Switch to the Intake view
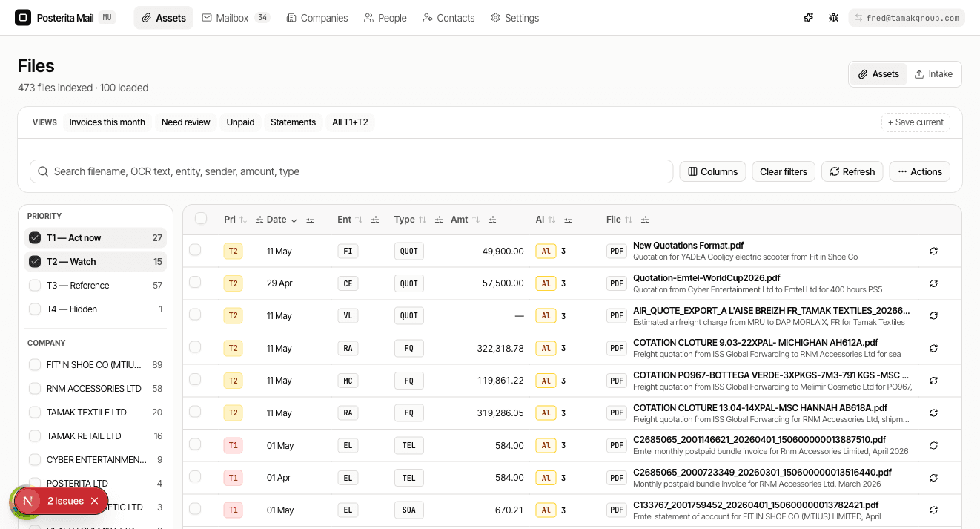 click(x=933, y=74)
